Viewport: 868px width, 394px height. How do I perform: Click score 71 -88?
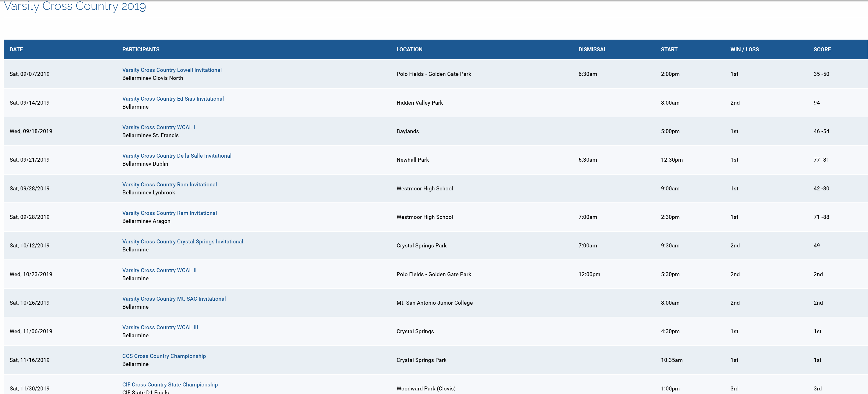[822, 217]
